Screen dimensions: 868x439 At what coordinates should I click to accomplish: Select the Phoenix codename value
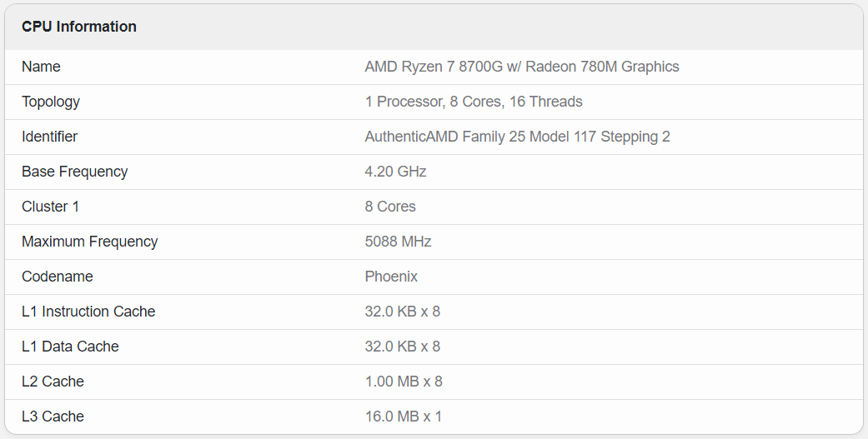(391, 277)
